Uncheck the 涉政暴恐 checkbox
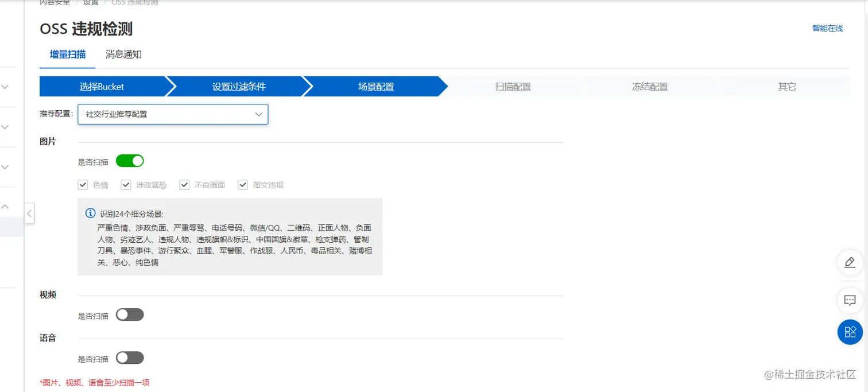This screenshot has width=868, height=392. (126, 185)
